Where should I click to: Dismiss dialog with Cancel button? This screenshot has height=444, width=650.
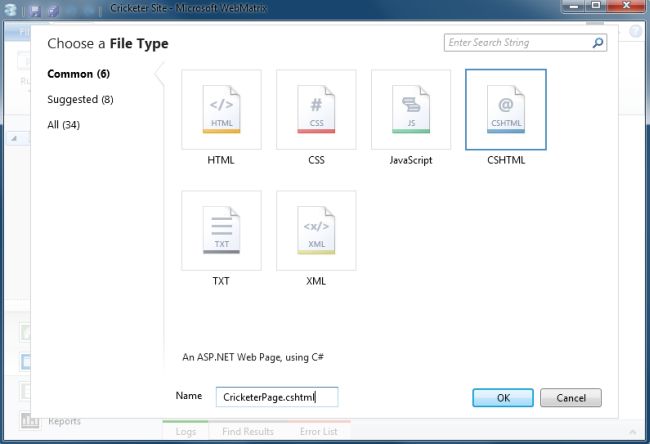pos(571,398)
